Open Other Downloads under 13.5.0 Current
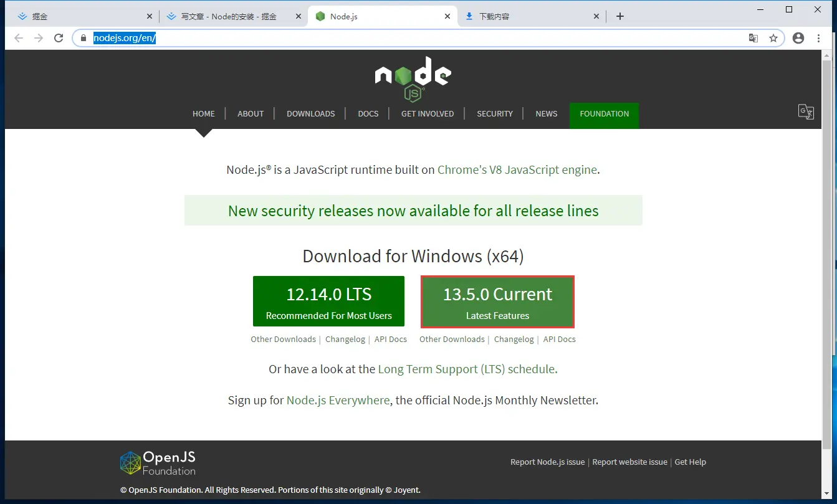The height and width of the screenshot is (504, 837). 452,339
